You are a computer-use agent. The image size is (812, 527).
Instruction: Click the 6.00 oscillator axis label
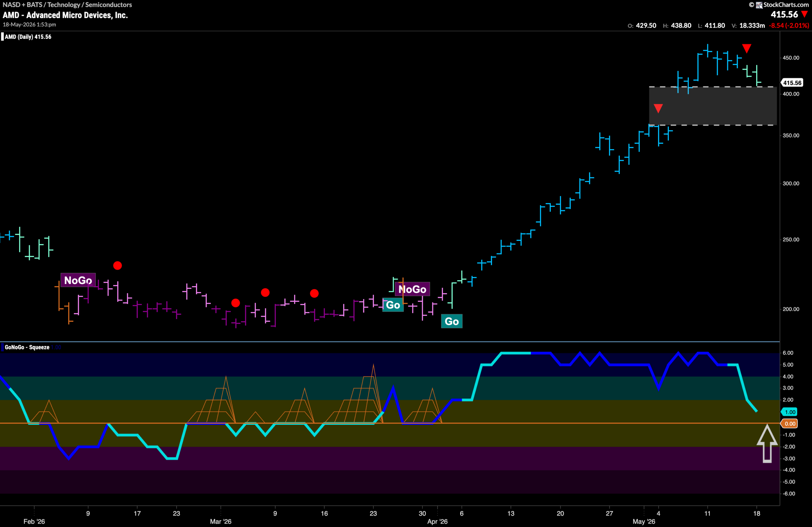[788, 352]
